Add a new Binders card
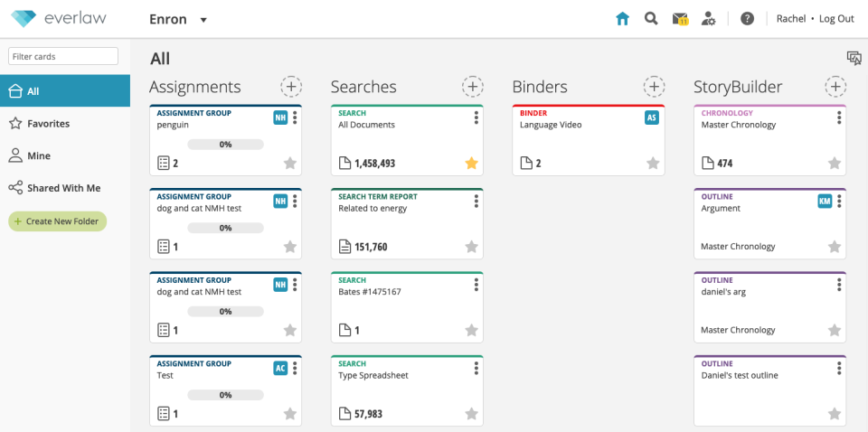Screen dimensions: 868x432 pos(654,87)
